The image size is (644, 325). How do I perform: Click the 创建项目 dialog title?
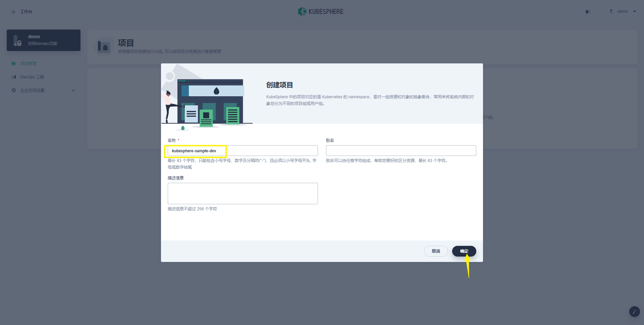pos(280,85)
